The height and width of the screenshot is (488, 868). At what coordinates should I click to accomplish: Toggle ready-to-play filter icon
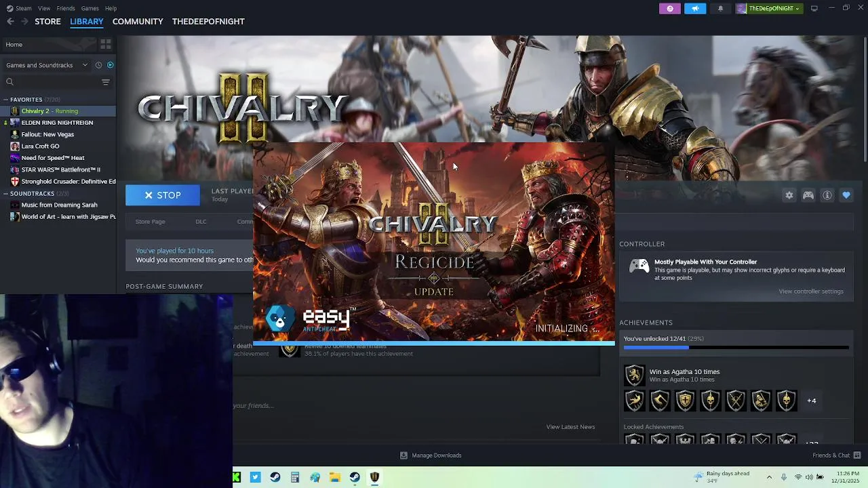click(110, 65)
